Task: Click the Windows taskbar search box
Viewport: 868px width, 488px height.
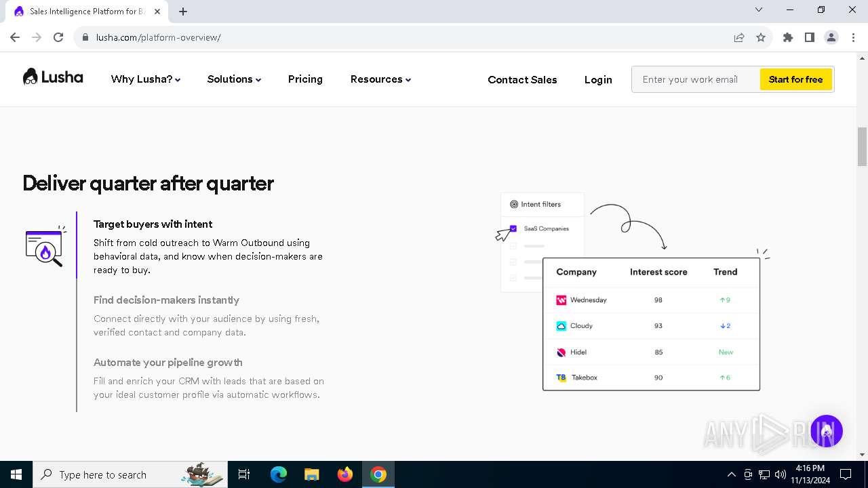Action: (x=130, y=474)
